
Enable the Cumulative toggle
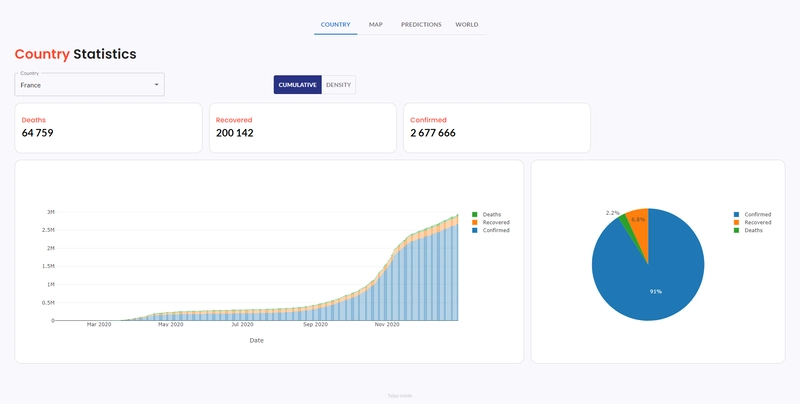pos(297,85)
